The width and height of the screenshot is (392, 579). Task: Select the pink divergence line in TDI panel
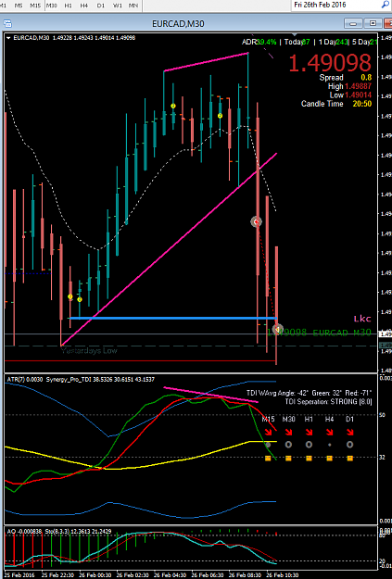click(210, 395)
